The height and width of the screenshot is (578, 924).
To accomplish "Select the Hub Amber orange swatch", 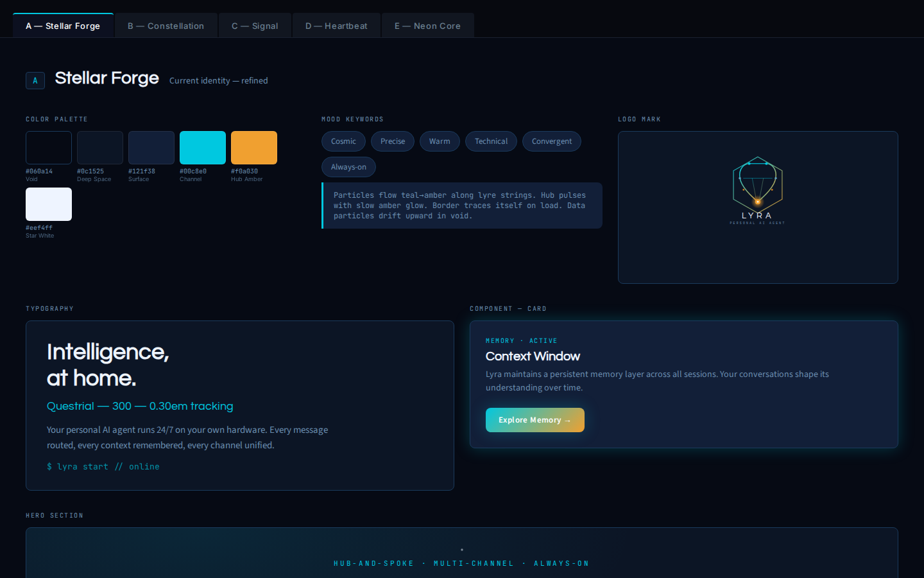I will [x=254, y=148].
